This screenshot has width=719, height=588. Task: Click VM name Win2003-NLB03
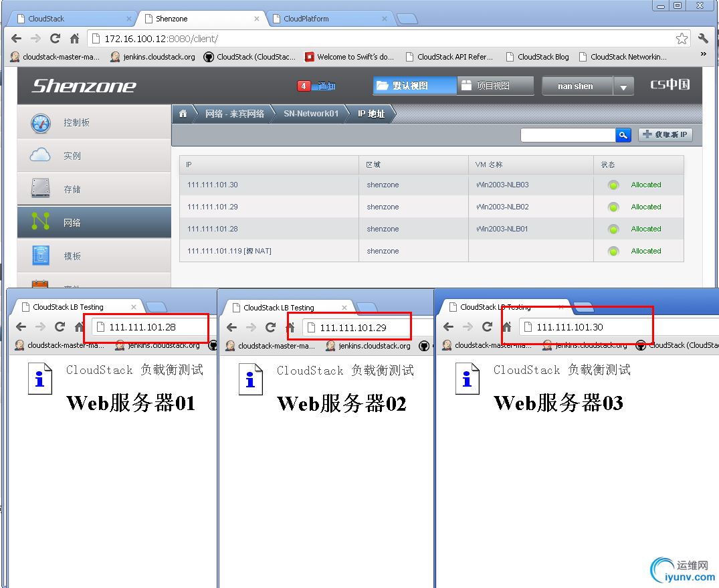point(502,185)
